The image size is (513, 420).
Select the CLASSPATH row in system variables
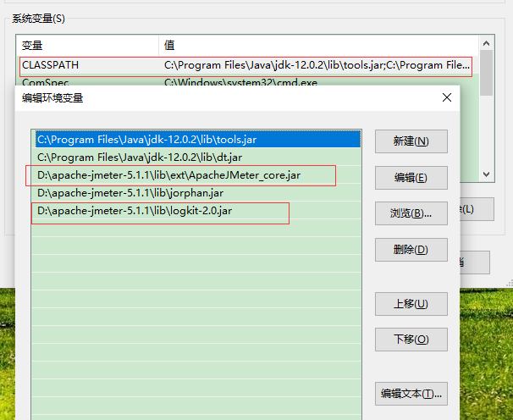(247, 65)
